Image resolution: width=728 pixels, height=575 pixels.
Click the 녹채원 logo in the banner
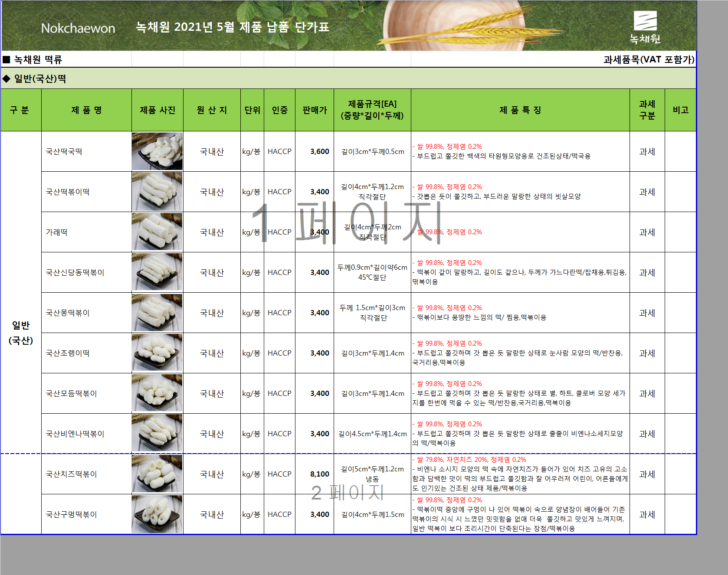pos(645,27)
